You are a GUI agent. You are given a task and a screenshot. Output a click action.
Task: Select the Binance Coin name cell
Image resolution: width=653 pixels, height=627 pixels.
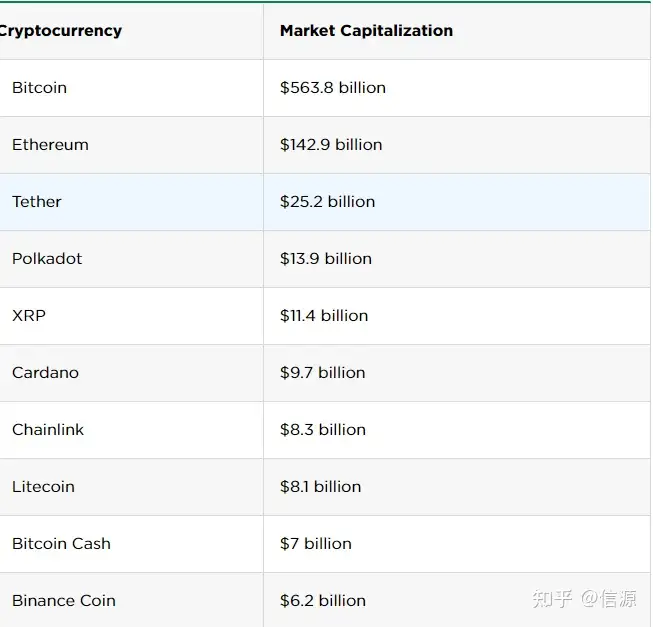point(64,601)
